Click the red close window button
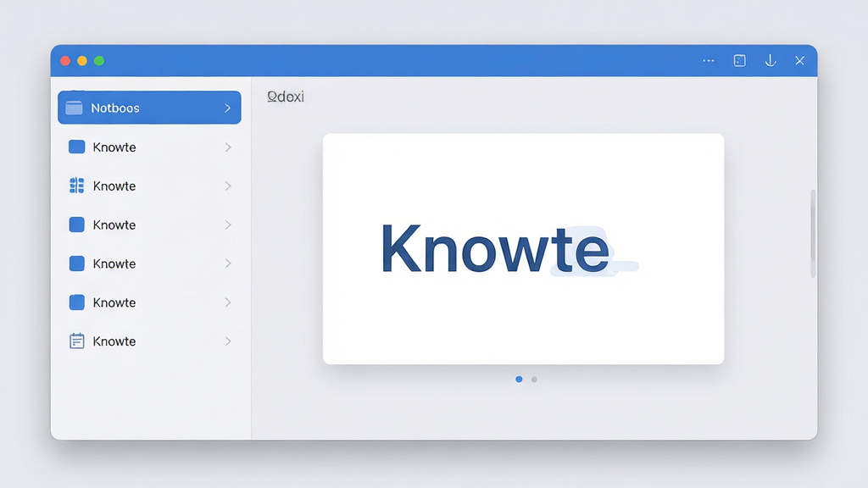The height and width of the screenshot is (488, 868). (65, 61)
